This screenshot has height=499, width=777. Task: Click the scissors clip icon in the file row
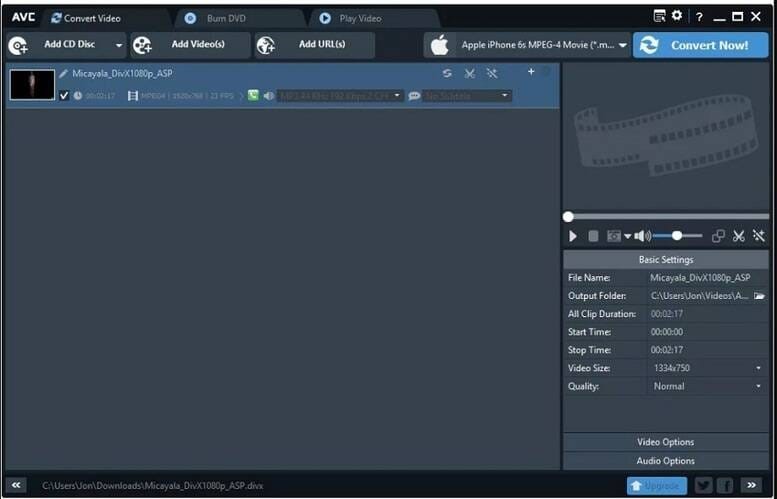point(469,74)
